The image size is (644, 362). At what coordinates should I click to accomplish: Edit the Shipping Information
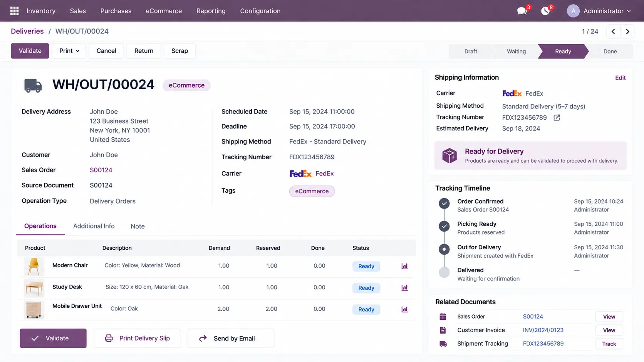pos(620,78)
